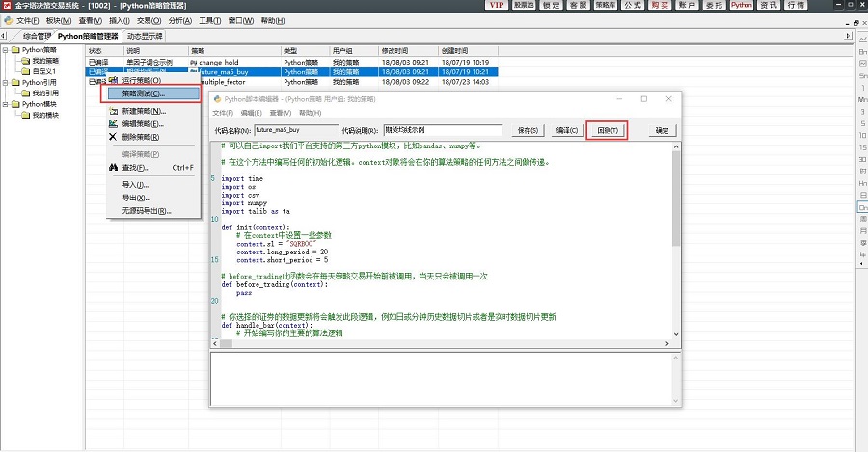Click the VIP button in title bar
Image resolution: width=868 pixels, height=452 pixels.
[x=497, y=5]
